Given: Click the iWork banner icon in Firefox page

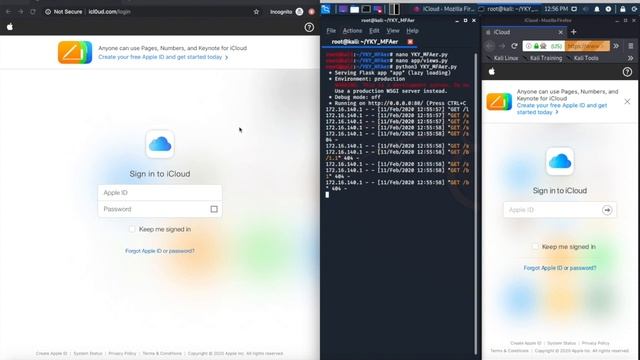Looking at the screenshot, I should pos(499,101).
